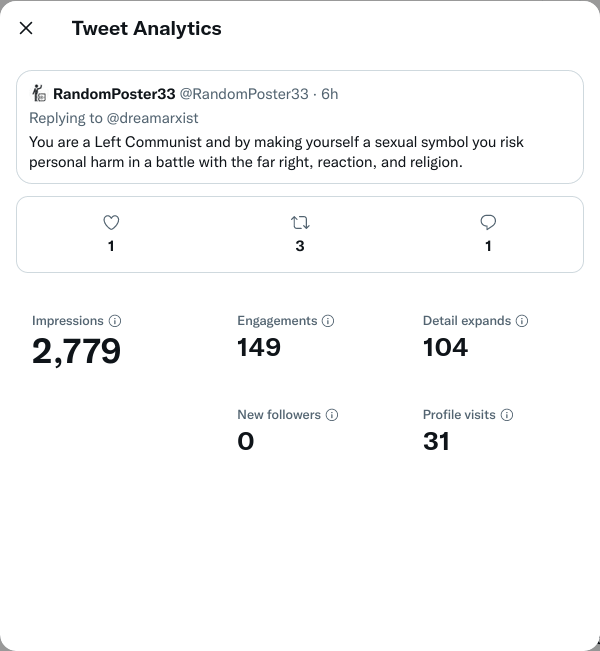Click the heart likes icon

(x=111, y=223)
